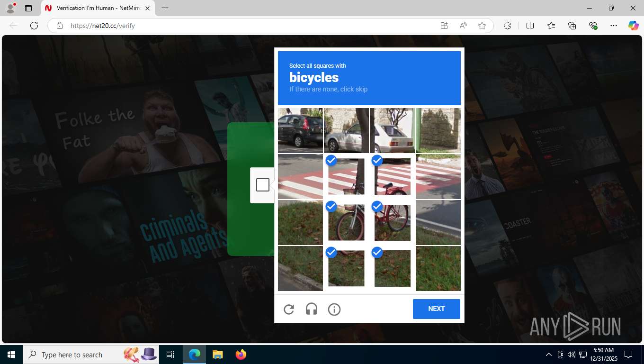Select leftmost crosswalk tile in second row
Viewport: 644px width, 364px height.
click(300, 176)
